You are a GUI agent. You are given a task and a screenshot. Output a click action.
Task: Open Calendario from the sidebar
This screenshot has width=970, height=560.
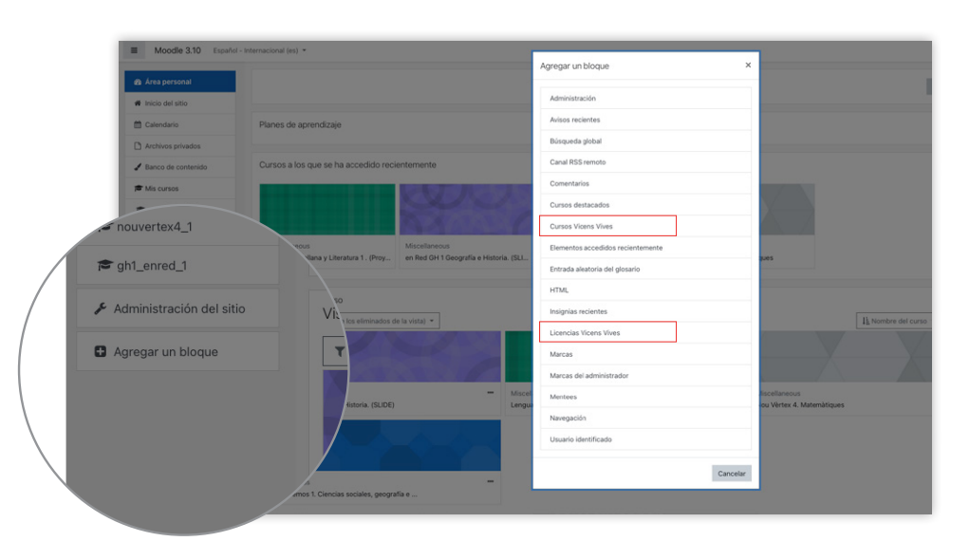point(180,124)
